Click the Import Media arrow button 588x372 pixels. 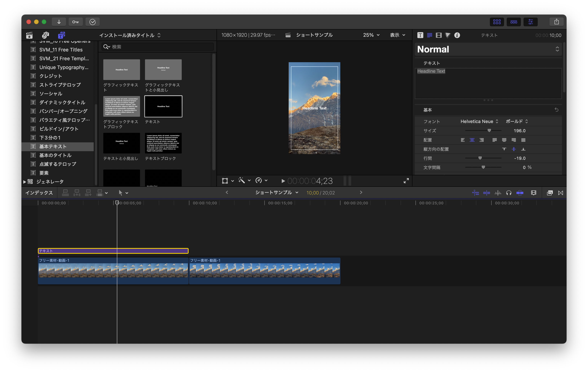(59, 22)
